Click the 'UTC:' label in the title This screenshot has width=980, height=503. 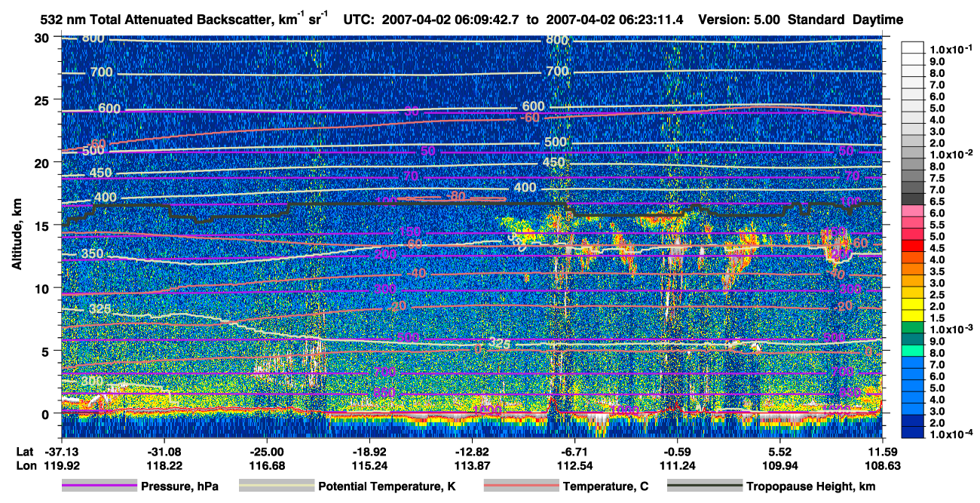(359, 20)
